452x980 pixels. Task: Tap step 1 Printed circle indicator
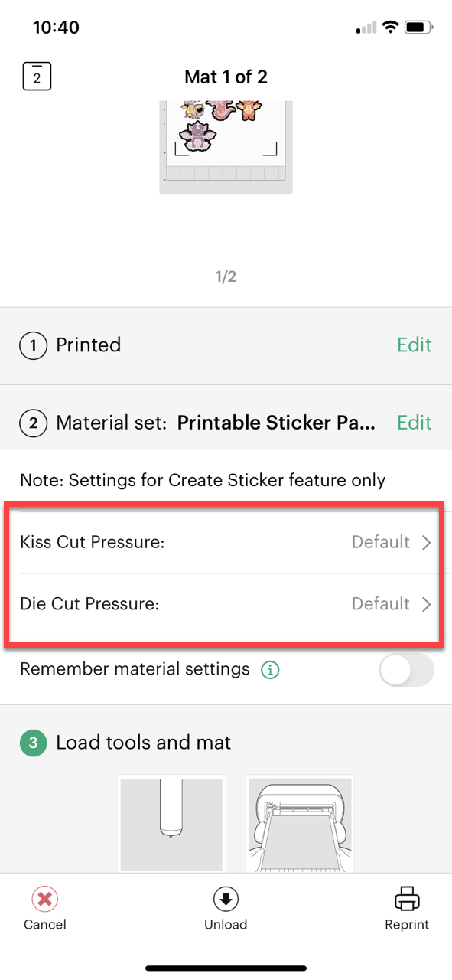33,345
